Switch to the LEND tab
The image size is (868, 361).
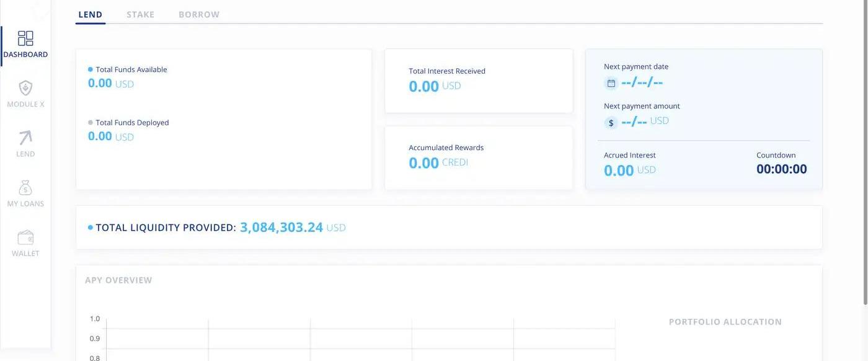coord(91,14)
